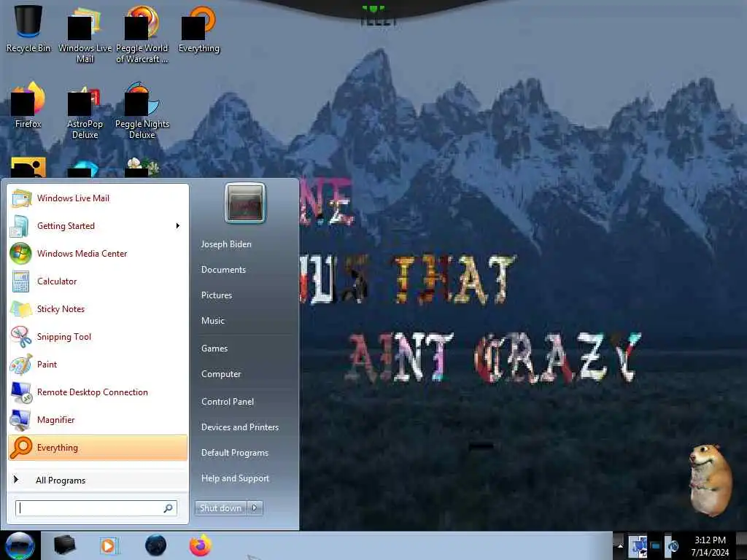Open Peggle World of Warcraft desktop shortcut
Viewport: 747px width, 560px height.
tap(142, 34)
